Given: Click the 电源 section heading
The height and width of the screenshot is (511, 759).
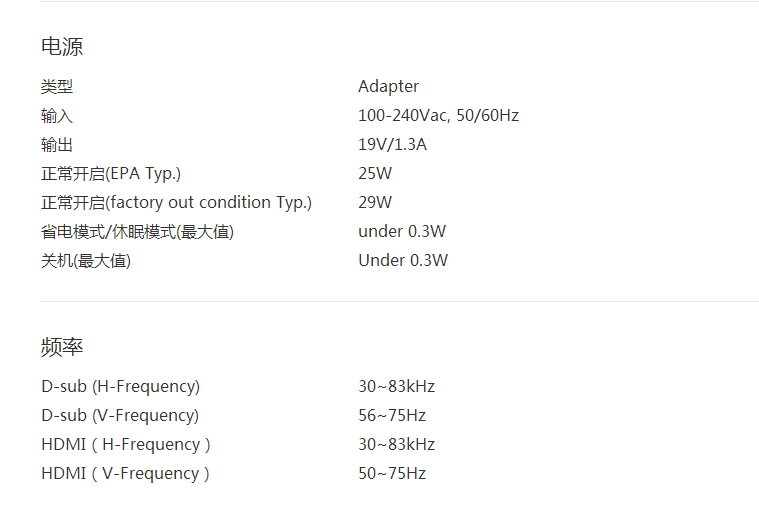Looking at the screenshot, I should [62, 46].
